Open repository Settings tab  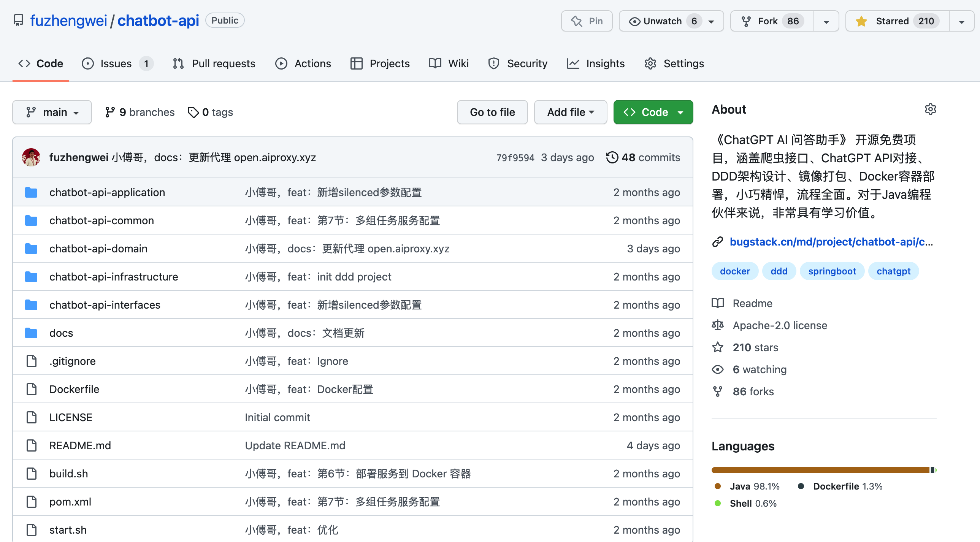[x=674, y=63]
